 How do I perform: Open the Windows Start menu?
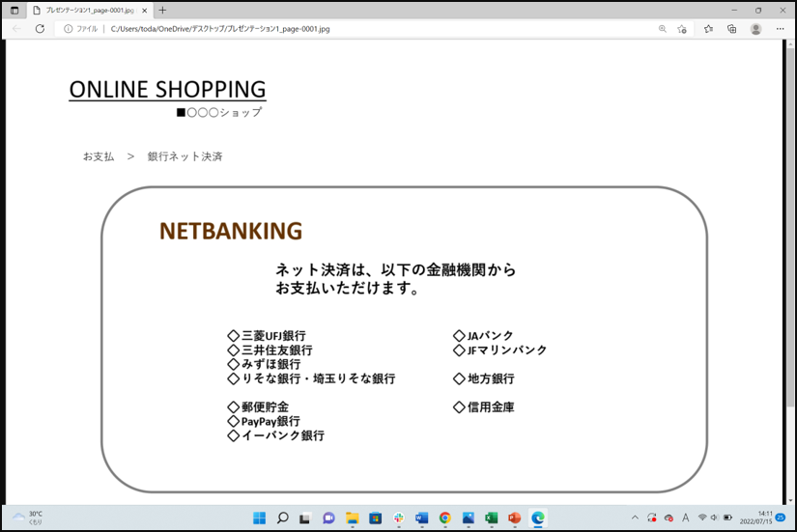point(259,518)
